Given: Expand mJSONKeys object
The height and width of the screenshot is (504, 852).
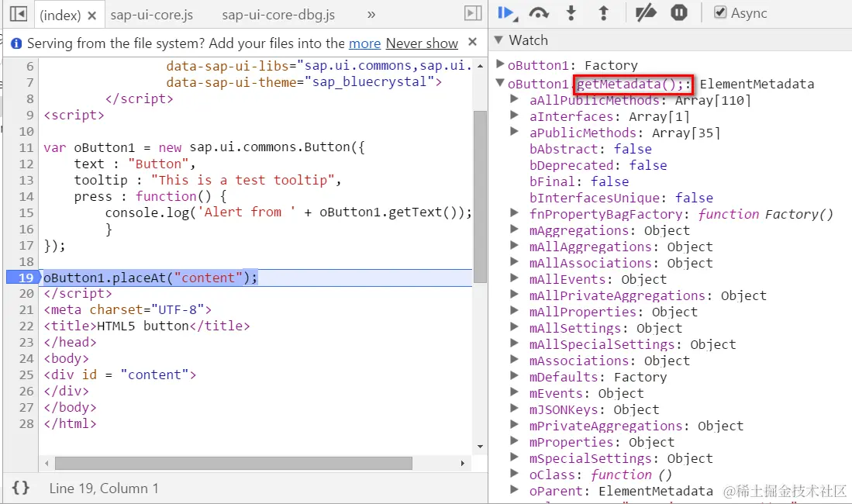Looking at the screenshot, I should 514,409.
